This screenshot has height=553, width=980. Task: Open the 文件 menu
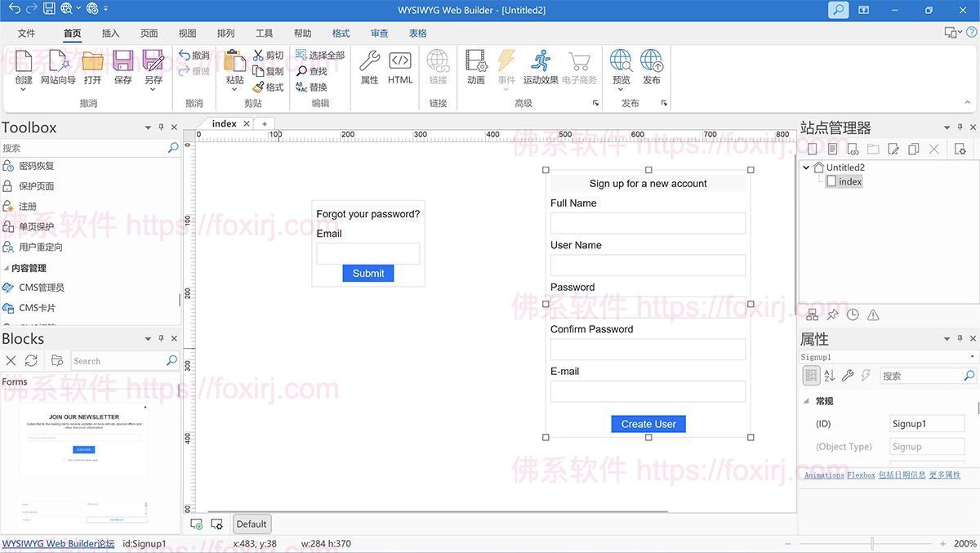pos(27,33)
